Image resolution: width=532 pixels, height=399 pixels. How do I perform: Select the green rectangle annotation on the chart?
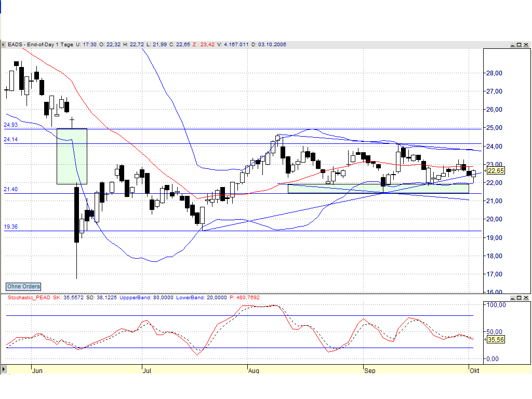point(72,156)
